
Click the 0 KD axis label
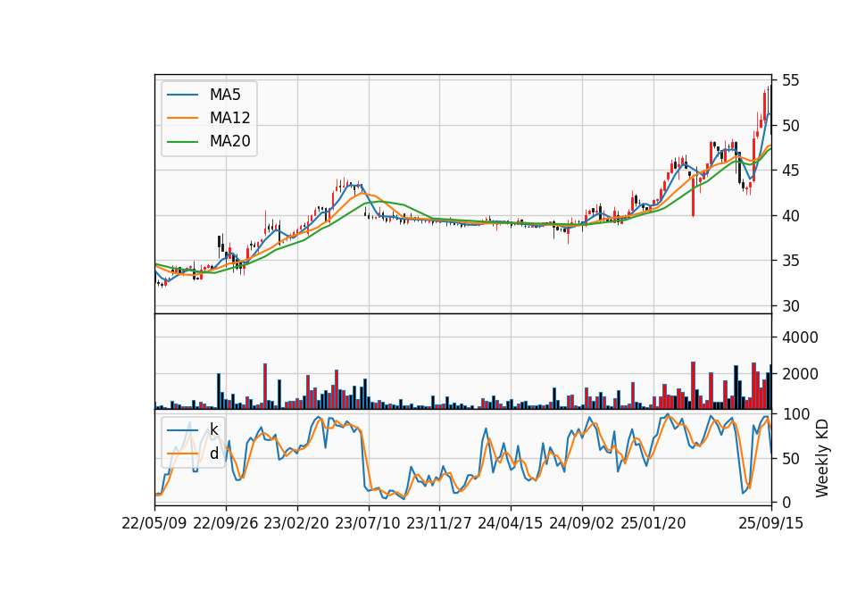pos(786,503)
